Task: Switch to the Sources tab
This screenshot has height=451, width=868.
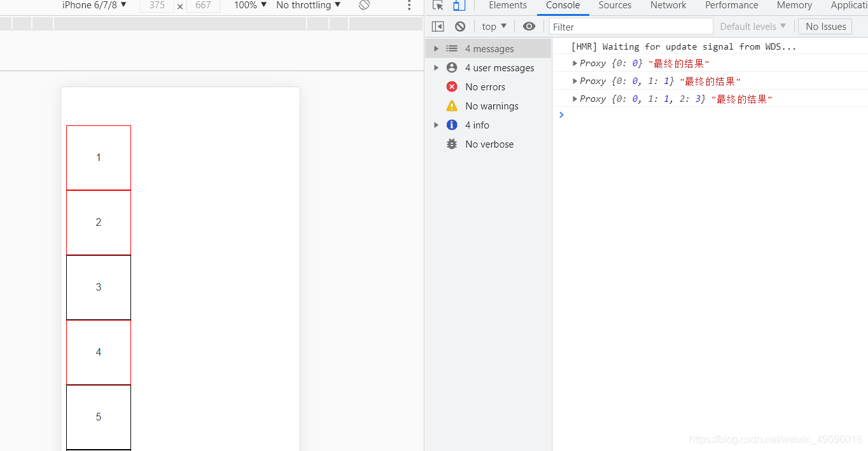Action: (614, 5)
